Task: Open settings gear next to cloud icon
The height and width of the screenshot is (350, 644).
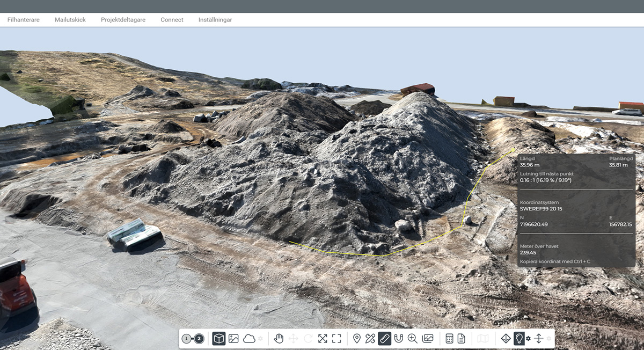Action: (261, 339)
